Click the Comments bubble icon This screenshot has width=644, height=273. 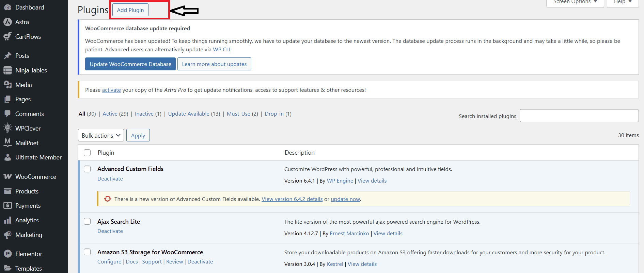click(x=7, y=114)
